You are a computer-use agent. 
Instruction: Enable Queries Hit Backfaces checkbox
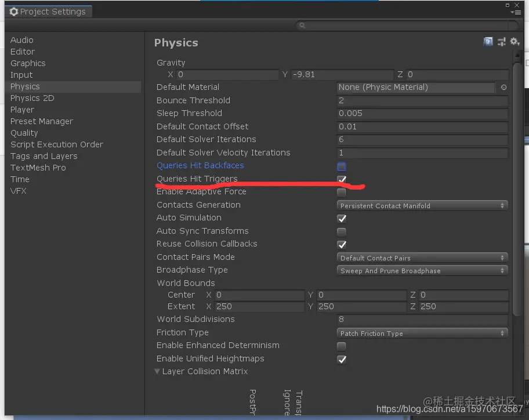pyautogui.click(x=342, y=166)
